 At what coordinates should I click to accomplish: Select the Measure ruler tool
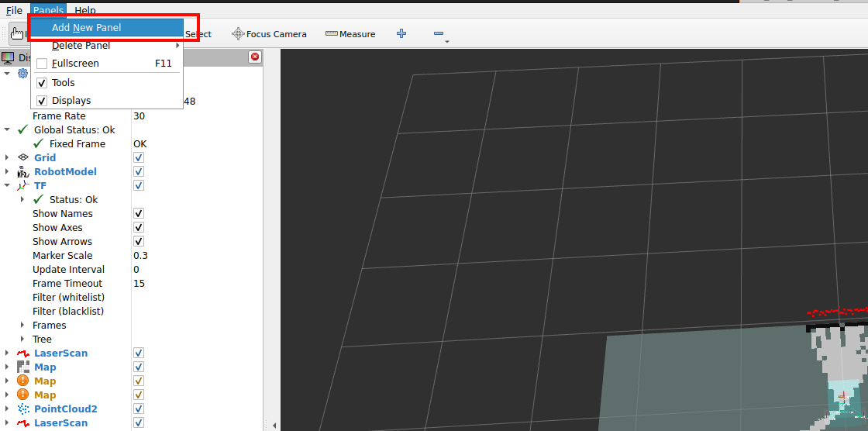[332, 34]
